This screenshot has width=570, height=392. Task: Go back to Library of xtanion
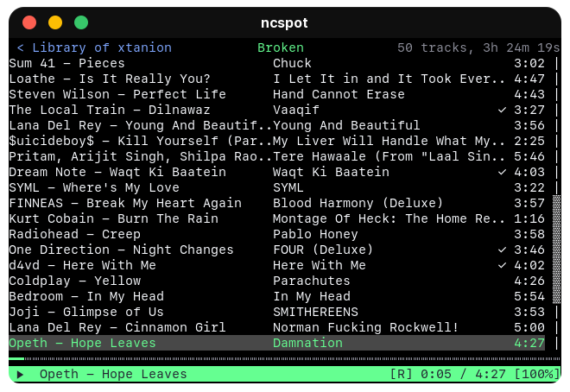click(94, 47)
